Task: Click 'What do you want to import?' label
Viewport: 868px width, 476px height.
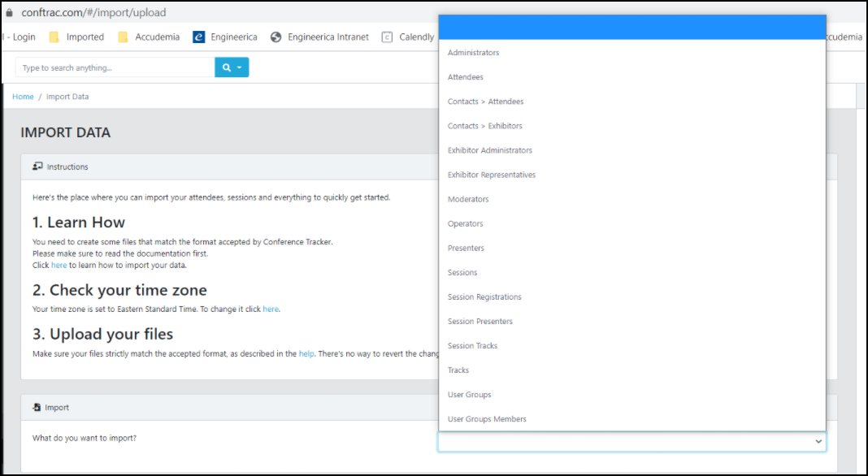Action: coord(85,438)
